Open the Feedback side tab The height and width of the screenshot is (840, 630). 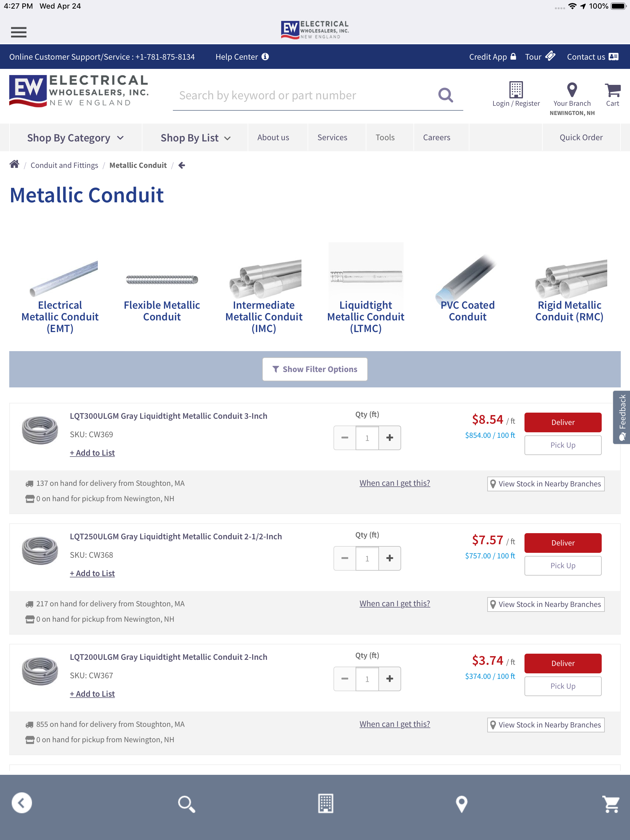[622, 417]
